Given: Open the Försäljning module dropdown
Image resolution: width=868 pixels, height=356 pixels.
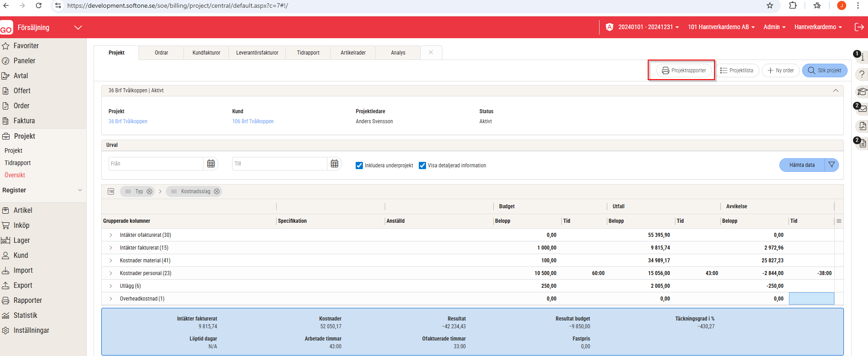Looking at the screenshot, I should click(x=78, y=28).
